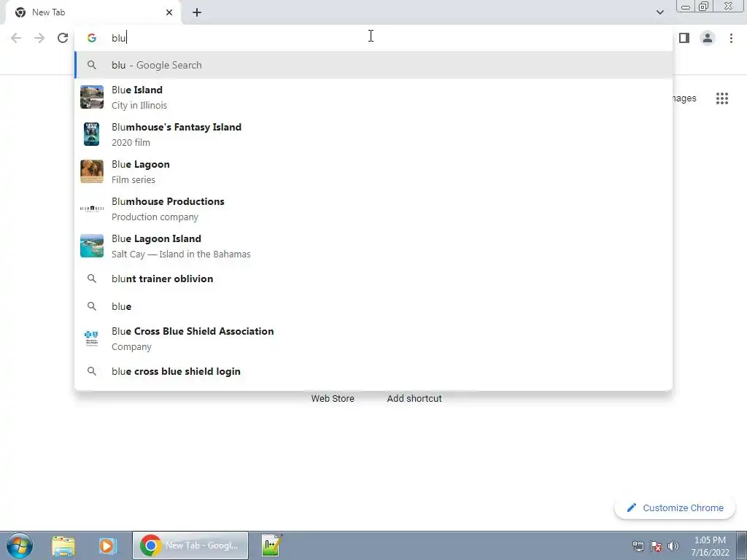The image size is (747, 560).
Task: Click the Google G icon in the address bar
Action: 92,38
